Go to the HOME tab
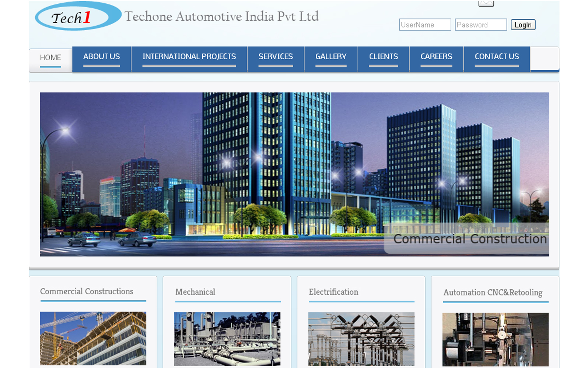Viewport: 588px width, 368px height. pyautogui.click(x=50, y=60)
